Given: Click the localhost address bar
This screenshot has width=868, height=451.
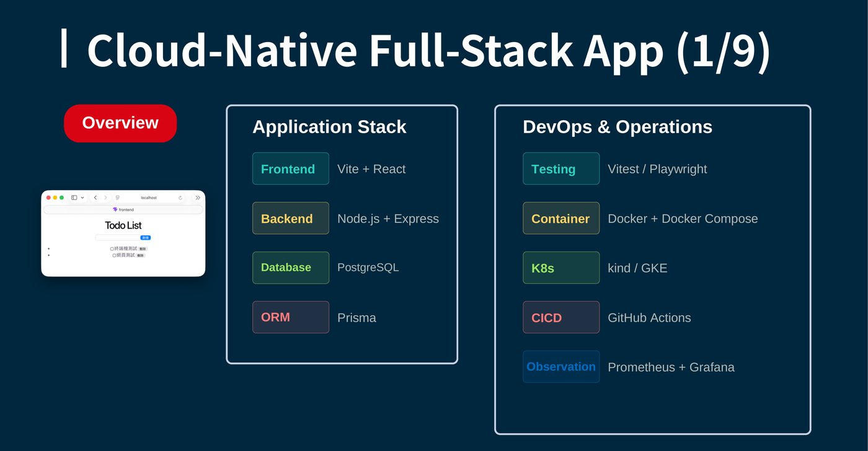Looking at the screenshot, I should [149, 198].
